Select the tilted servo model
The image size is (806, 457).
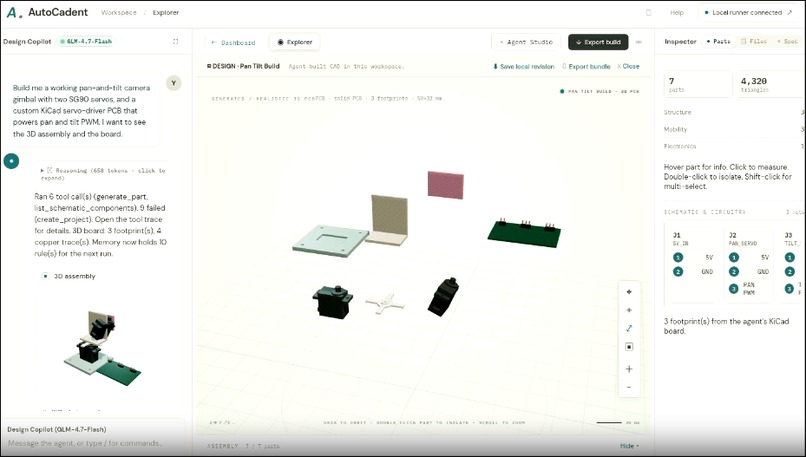[443, 297]
